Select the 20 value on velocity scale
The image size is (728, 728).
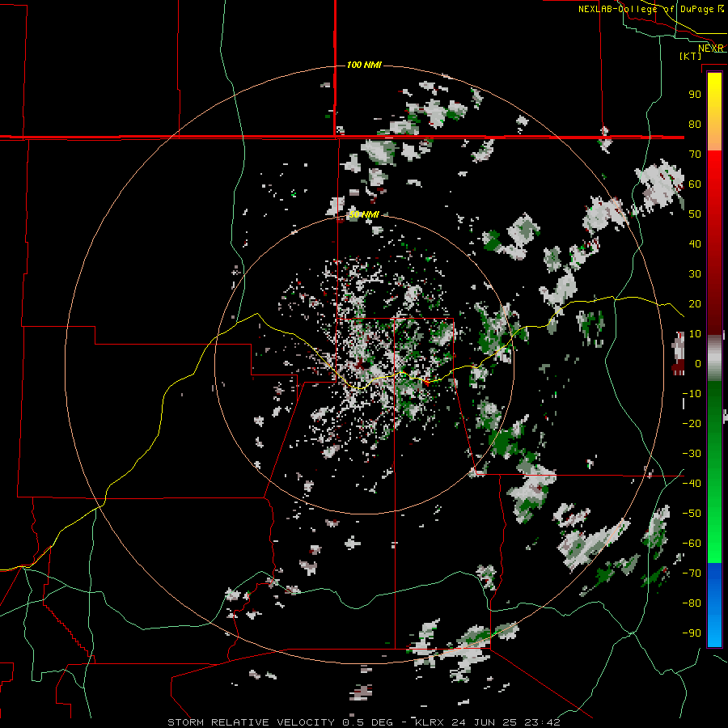[695, 304]
